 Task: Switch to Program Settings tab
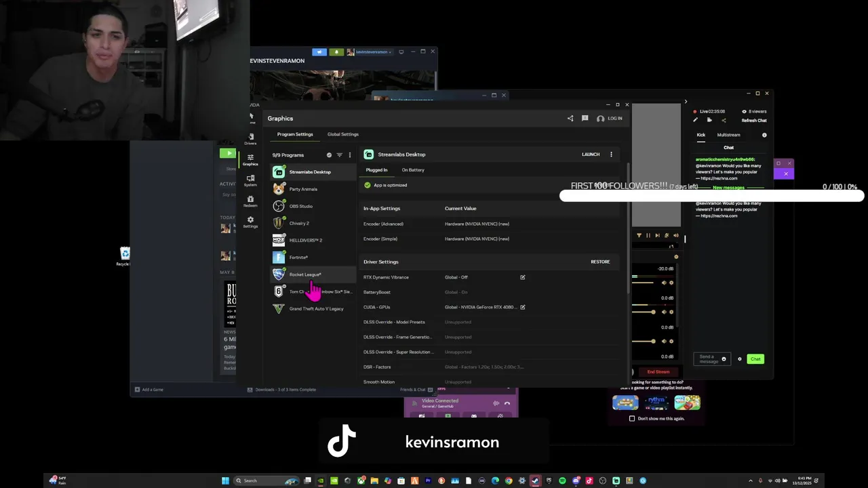point(295,134)
